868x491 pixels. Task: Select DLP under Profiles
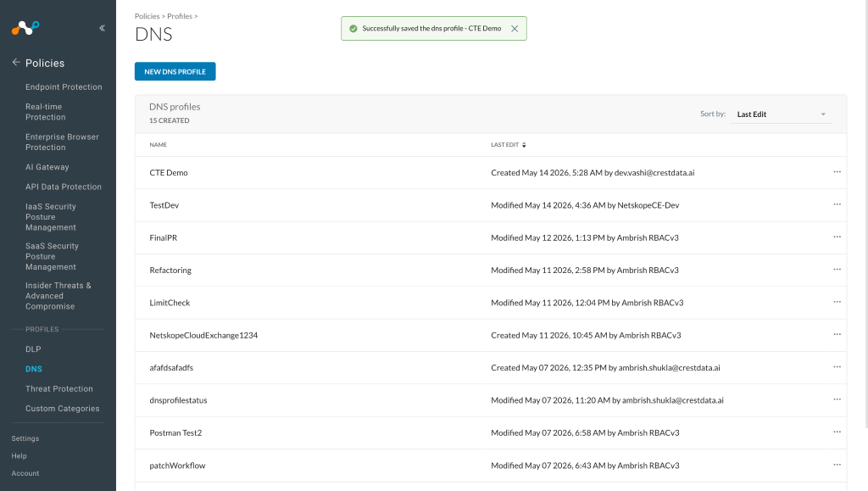click(x=33, y=349)
